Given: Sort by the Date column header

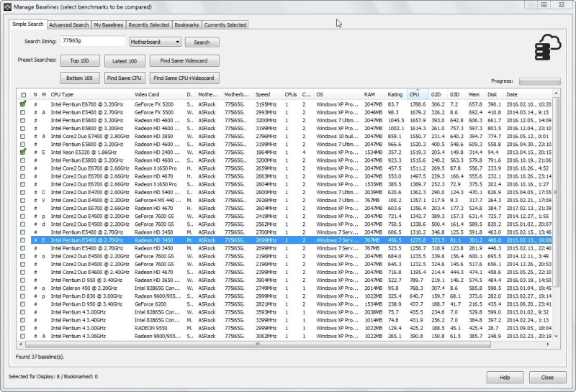Looking at the screenshot, I should (528, 94).
